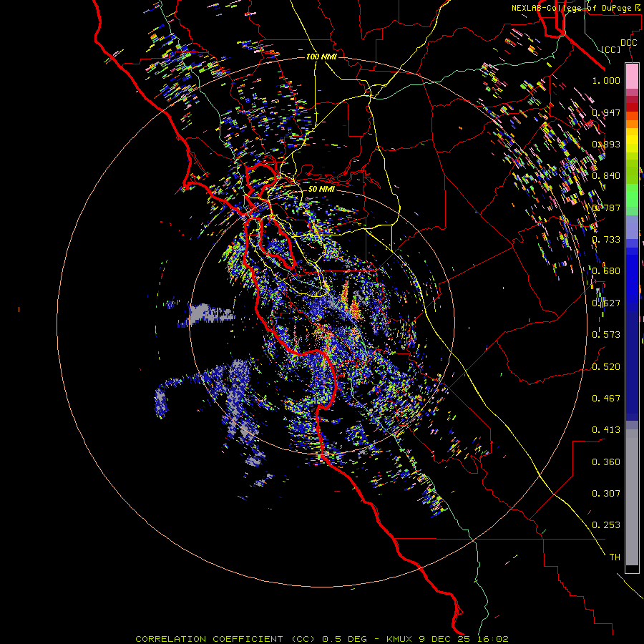Click the CORRELATION COEFFICIENT (CC) caption text

click(x=225, y=639)
